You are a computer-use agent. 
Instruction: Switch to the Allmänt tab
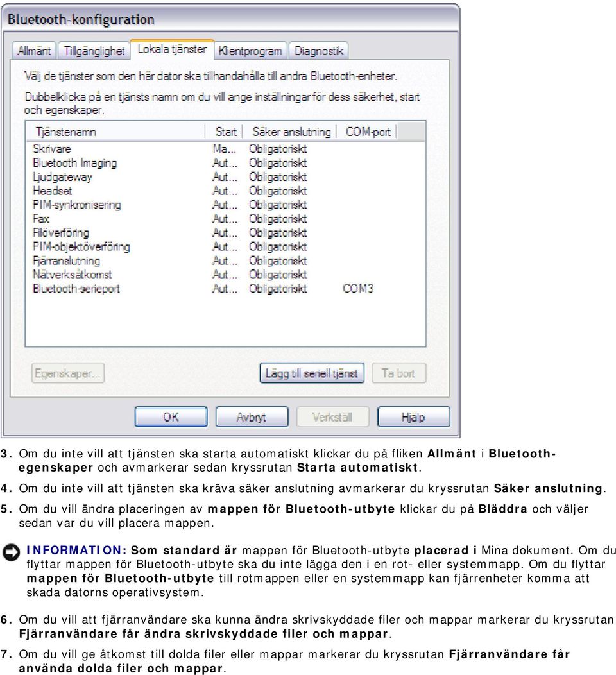tap(34, 51)
